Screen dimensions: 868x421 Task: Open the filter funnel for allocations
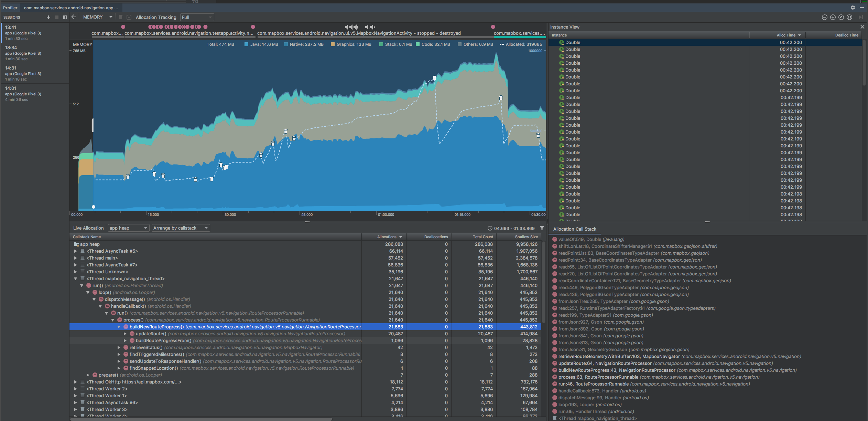(542, 228)
